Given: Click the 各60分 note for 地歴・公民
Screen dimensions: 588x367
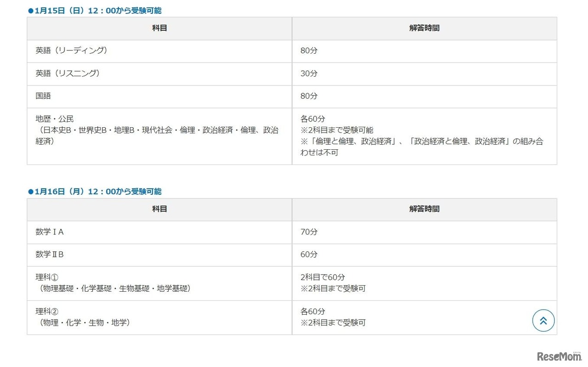Looking at the screenshot, I should click(x=313, y=119).
